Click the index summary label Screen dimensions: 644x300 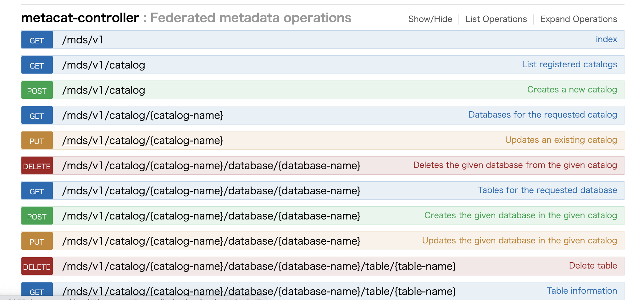point(606,39)
